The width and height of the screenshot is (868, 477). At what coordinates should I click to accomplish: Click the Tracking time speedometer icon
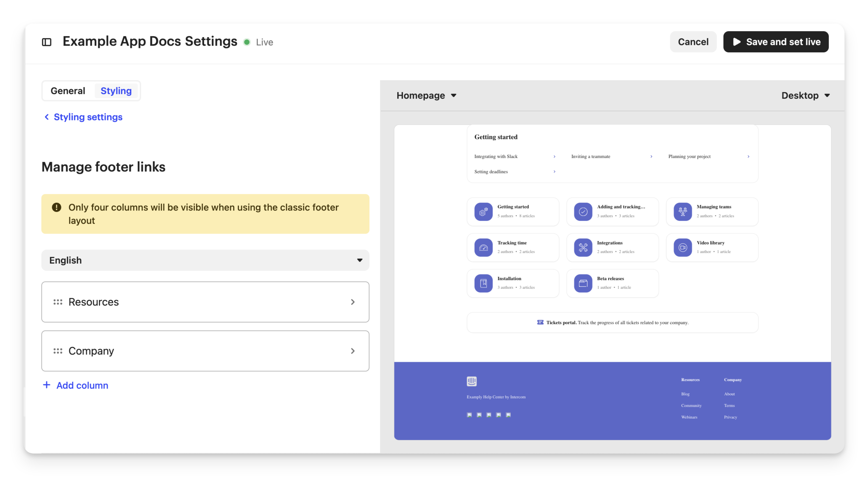click(483, 247)
